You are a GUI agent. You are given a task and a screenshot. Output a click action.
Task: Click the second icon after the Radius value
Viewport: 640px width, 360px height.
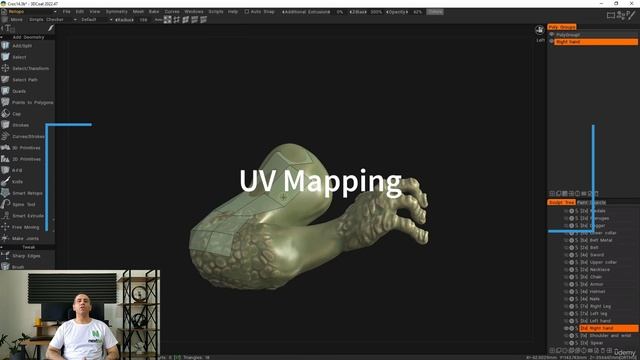pos(176,20)
